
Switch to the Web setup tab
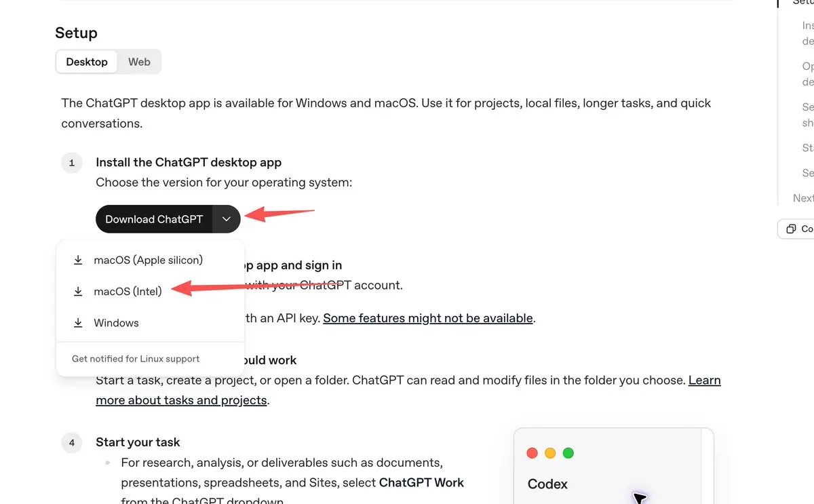[139, 62]
